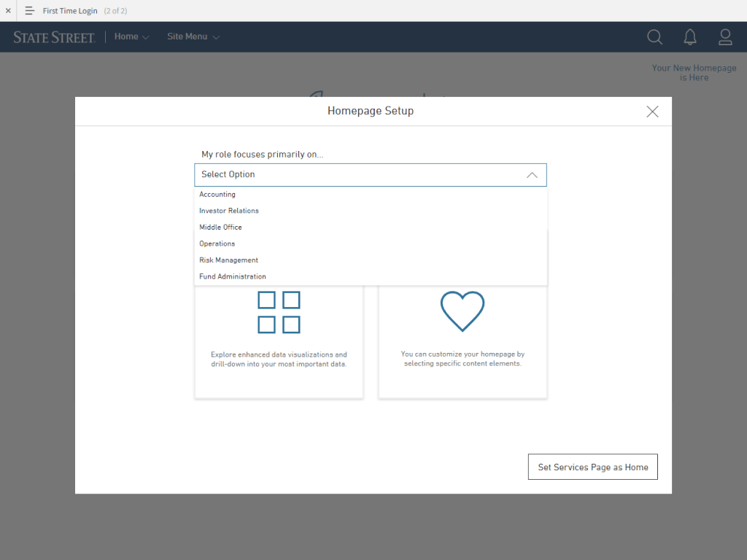Select the customize your homepage card
Screen dimensions: 747x560
click(462, 343)
